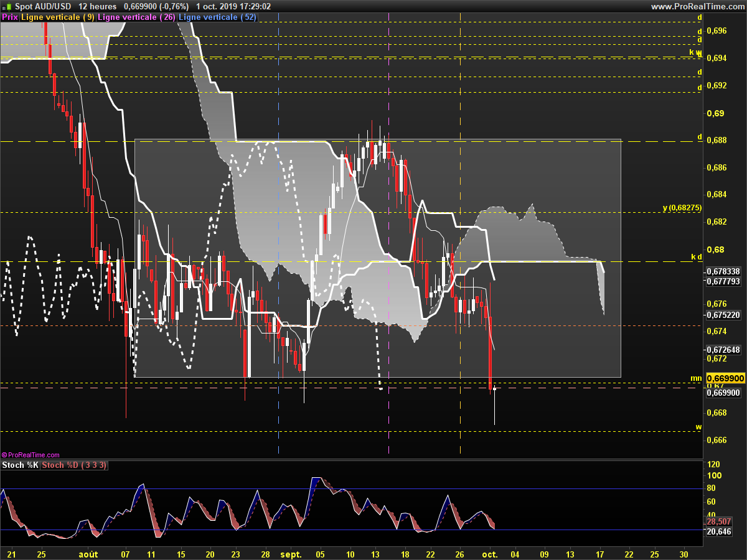Click the red stochastic value 28,507

point(719,521)
